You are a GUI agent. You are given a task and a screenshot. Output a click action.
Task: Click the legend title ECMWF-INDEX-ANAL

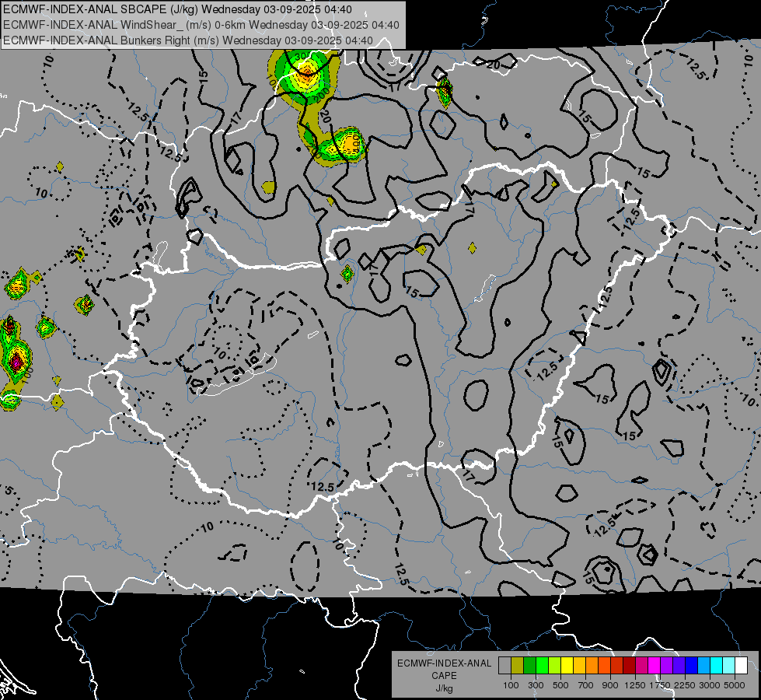pos(444,663)
